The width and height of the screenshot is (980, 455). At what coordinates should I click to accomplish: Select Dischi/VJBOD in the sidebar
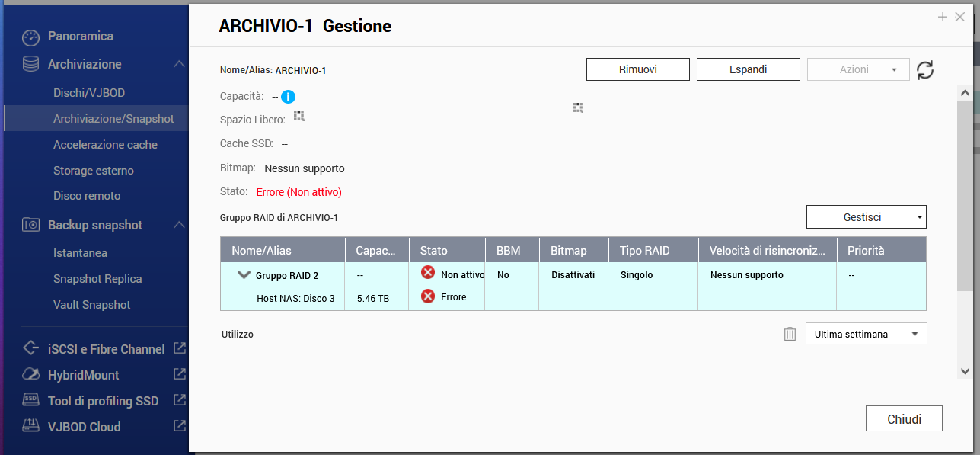pyautogui.click(x=89, y=93)
